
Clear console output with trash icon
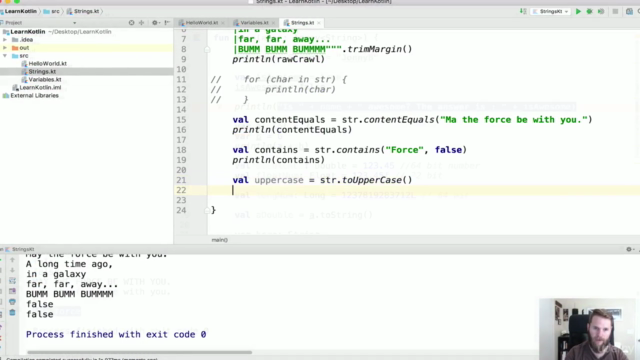pos(12,313)
